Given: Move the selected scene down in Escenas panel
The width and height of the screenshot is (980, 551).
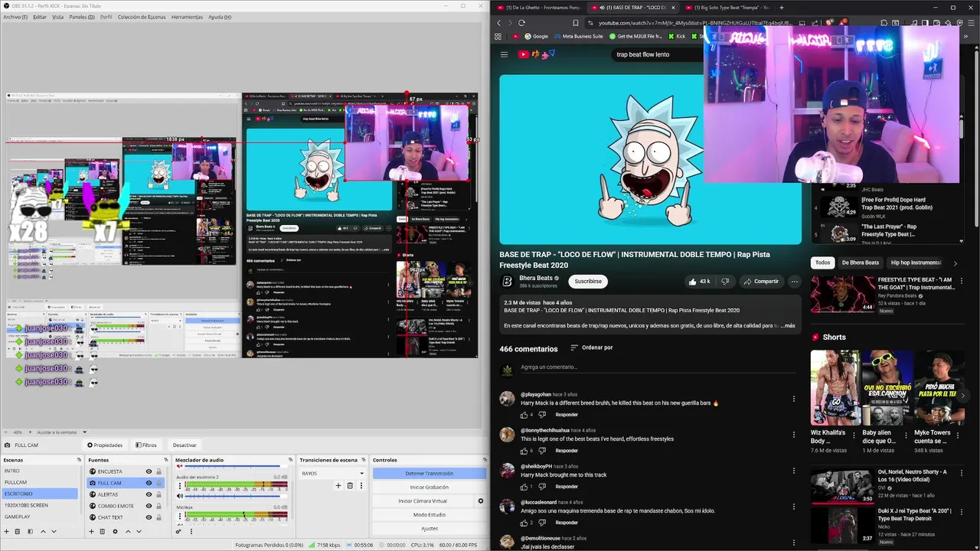Looking at the screenshot, I should pyautogui.click(x=54, y=531).
